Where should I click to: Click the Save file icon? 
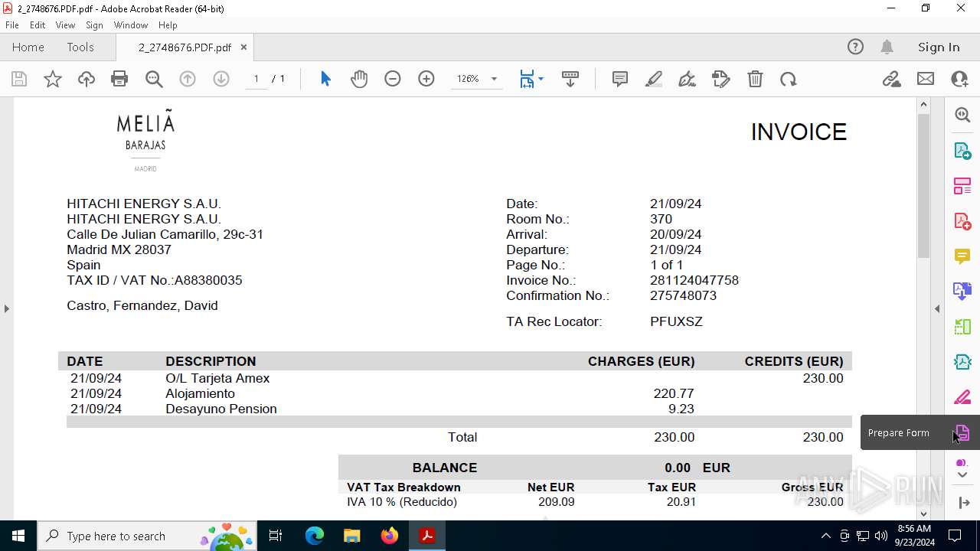pos(19,79)
